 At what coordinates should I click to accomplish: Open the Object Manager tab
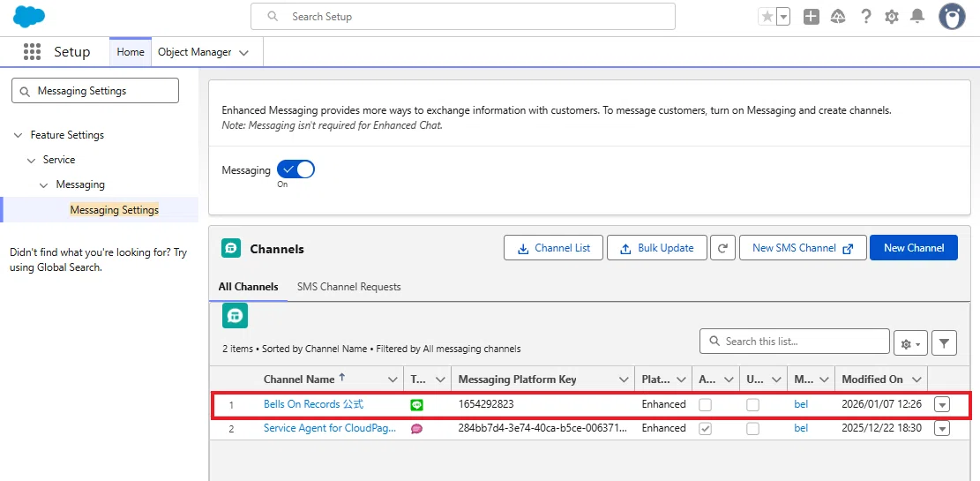[x=194, y=52]
